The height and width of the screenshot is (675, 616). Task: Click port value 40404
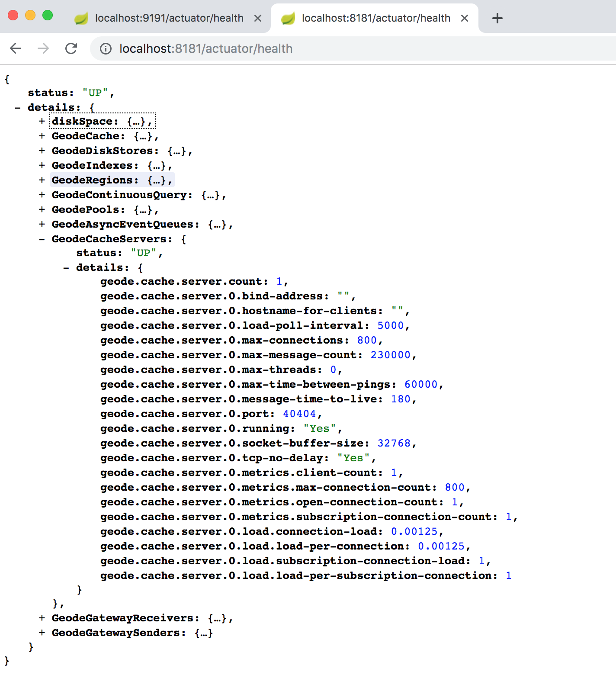[x=300, y=414]
